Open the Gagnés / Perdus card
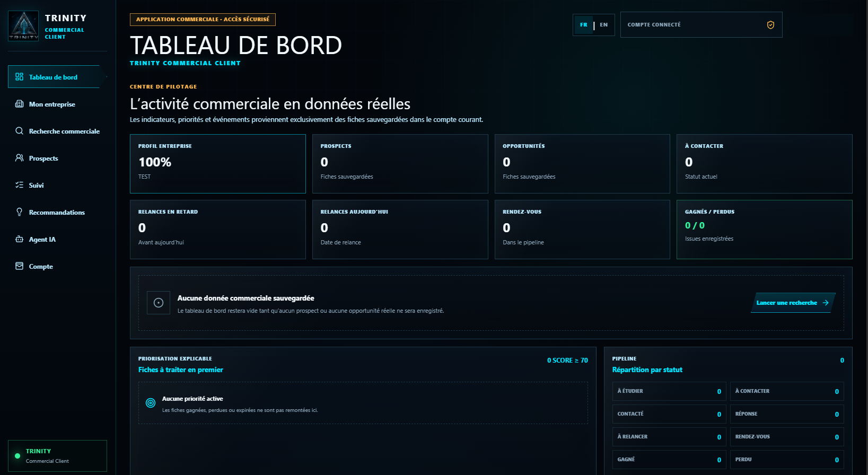Viewport: 868px width, 475px height. tap(765, 230)
